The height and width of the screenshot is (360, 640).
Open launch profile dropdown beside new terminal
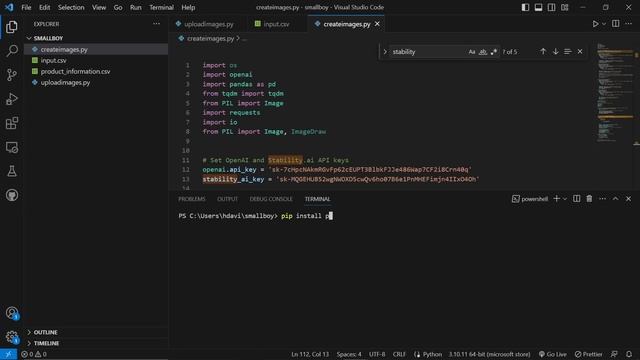(565, 199)
